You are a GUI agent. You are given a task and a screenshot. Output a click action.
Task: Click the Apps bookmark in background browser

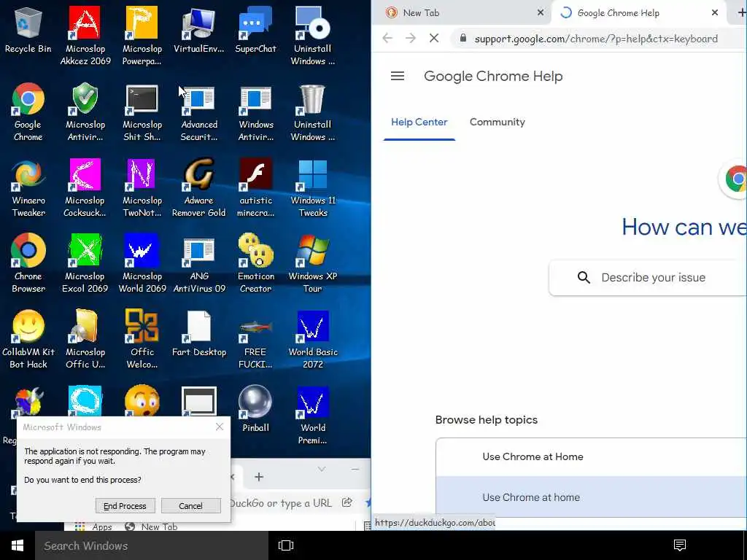[x=94, y=526]
